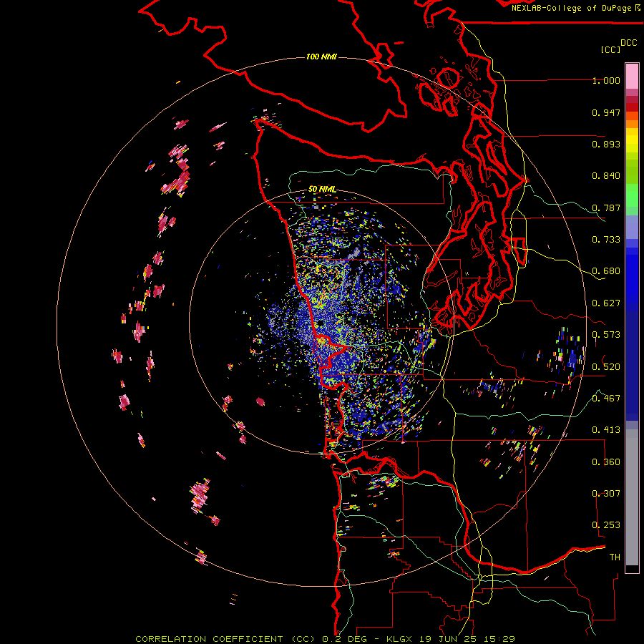Click the 0.947 legend value

(x=606, y=112)
